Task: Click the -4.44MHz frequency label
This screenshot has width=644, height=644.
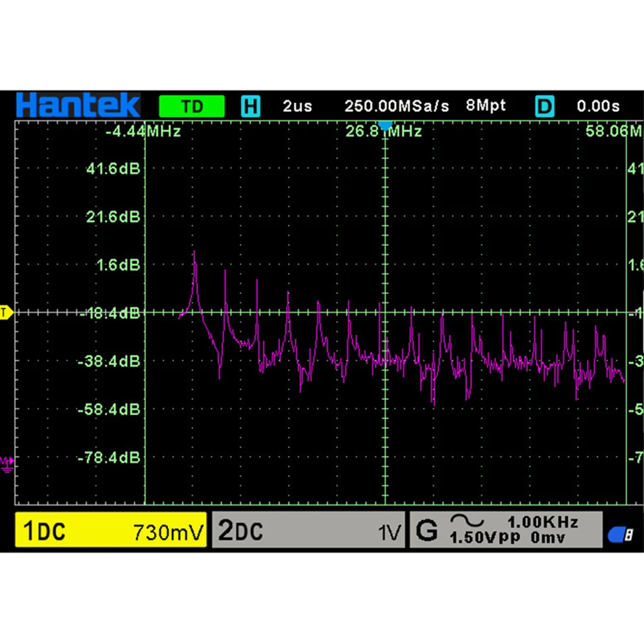Action: click(143, 131)
